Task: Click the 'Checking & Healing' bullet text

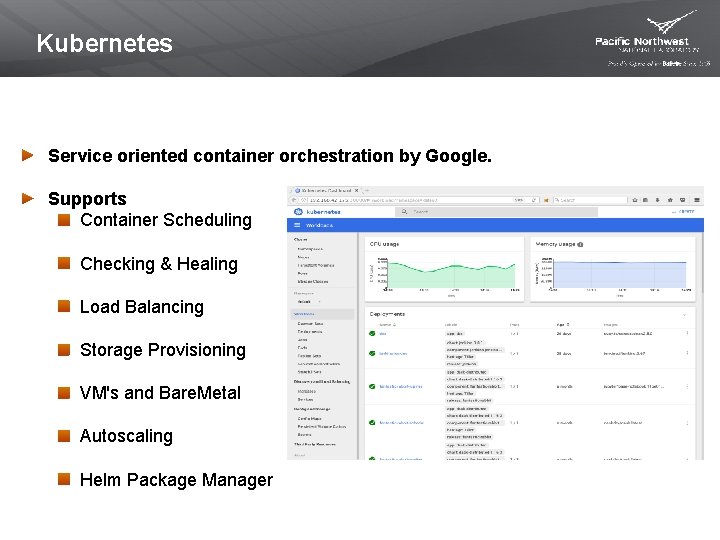Action: 159,264
